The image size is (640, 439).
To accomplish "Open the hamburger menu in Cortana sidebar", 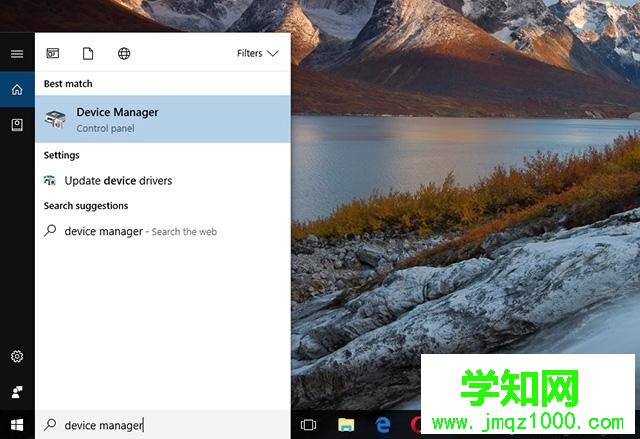I will [17, 54].
